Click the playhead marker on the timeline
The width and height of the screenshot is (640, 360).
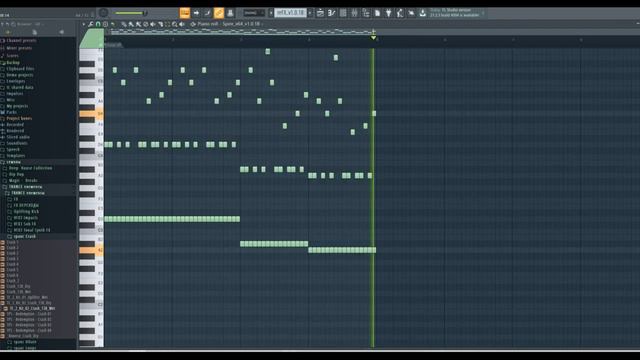[373, 38]
